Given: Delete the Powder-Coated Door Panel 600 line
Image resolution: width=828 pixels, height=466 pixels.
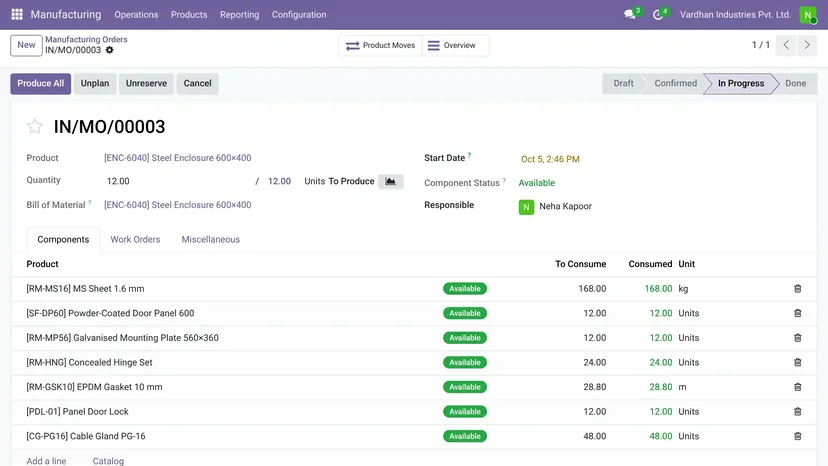Looking at the screenshot, I should (x=797, y=313).
